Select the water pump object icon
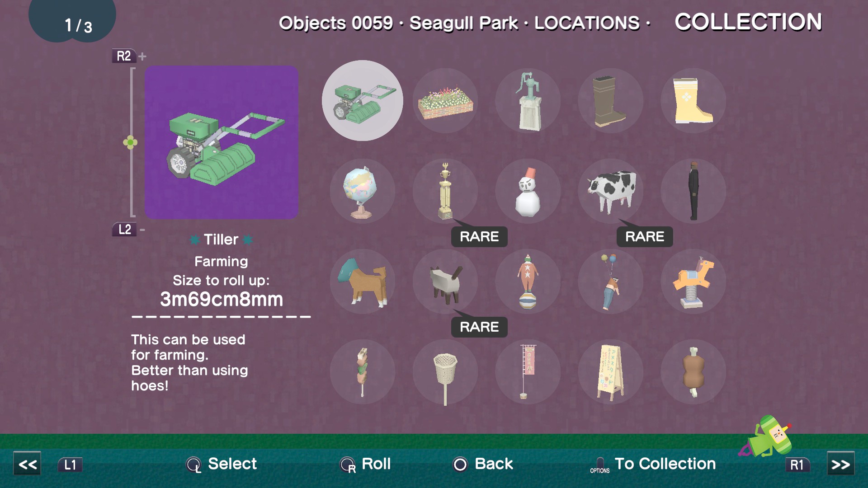Image resolution: width=868 pixels, height=488 pixels. pyautogui.click(x=528, y=101)
